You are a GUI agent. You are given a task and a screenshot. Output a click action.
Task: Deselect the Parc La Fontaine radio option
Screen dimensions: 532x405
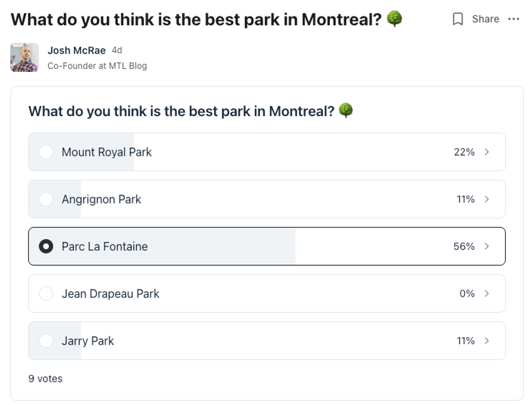[x=46, y=246]
